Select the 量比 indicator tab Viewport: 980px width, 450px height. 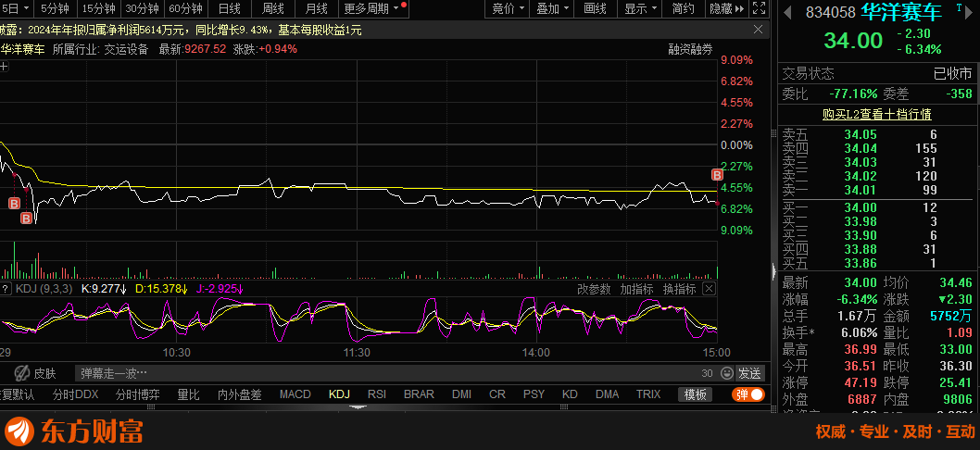(188, 394)
